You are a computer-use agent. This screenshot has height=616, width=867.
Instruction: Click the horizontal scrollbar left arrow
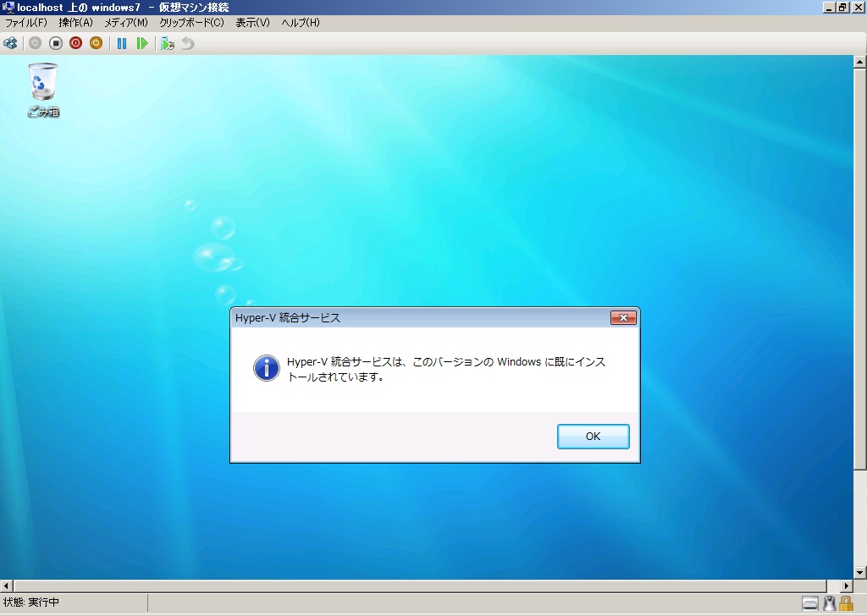pyautogui.click(x=7, y=586)
